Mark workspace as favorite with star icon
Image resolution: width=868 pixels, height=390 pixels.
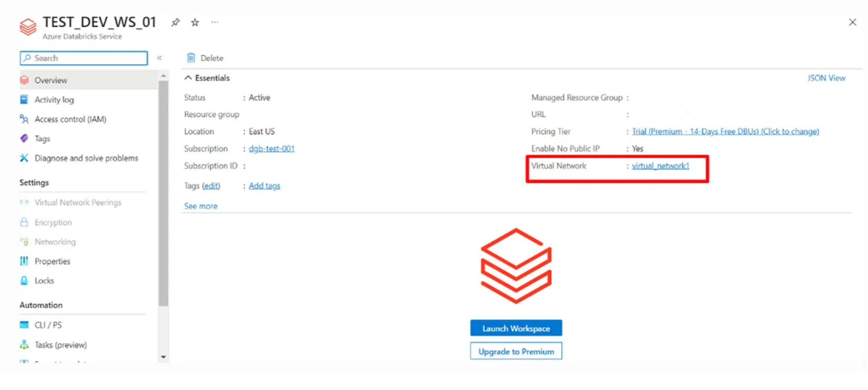pyautogui.click(x=195, y=22)
